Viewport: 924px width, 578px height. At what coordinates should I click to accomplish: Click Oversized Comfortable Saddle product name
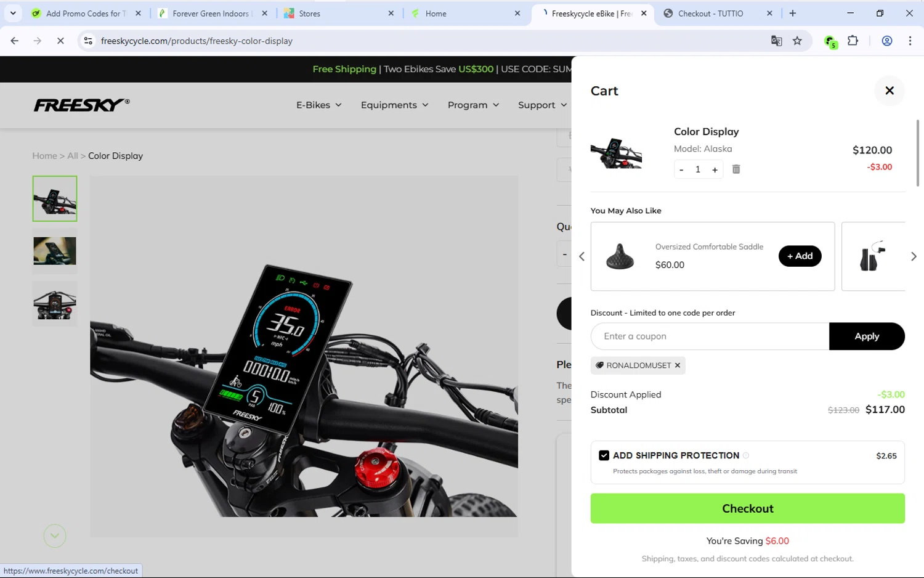[709, 246]
